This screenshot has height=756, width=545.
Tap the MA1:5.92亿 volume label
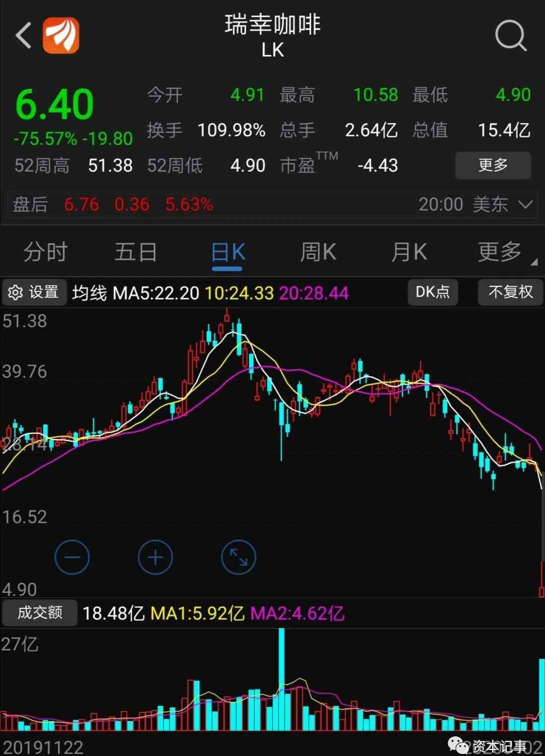click(x=198, y=614)
